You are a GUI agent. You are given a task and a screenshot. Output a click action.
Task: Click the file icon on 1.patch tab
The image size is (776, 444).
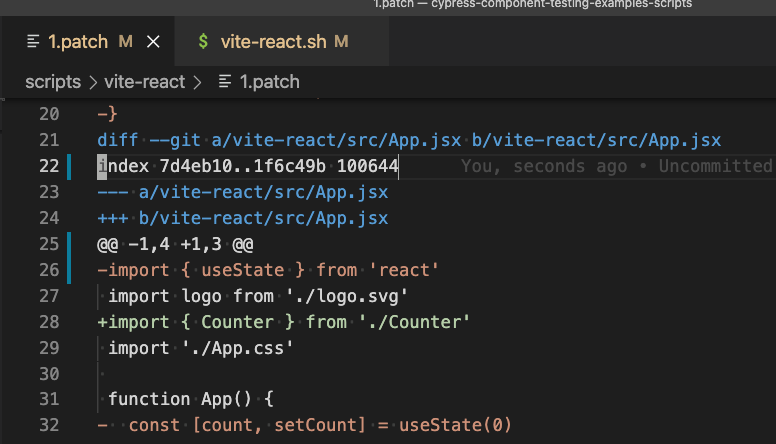point(33,42)
